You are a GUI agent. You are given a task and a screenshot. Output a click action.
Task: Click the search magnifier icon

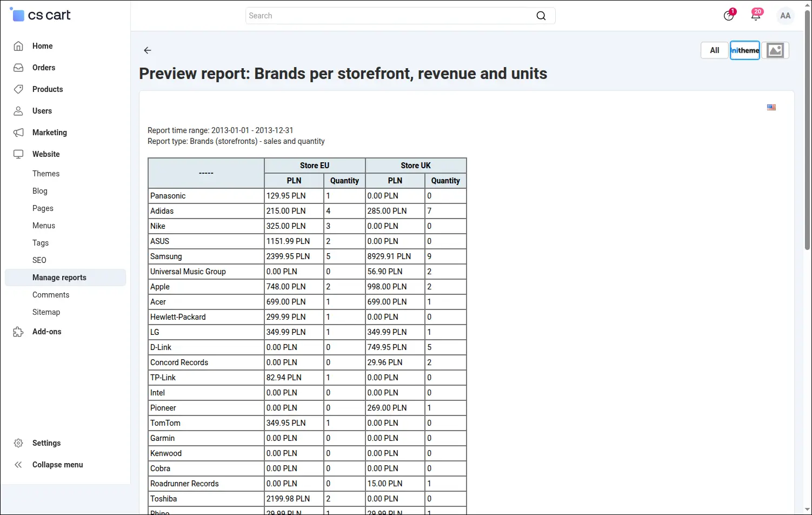(541, 16)
